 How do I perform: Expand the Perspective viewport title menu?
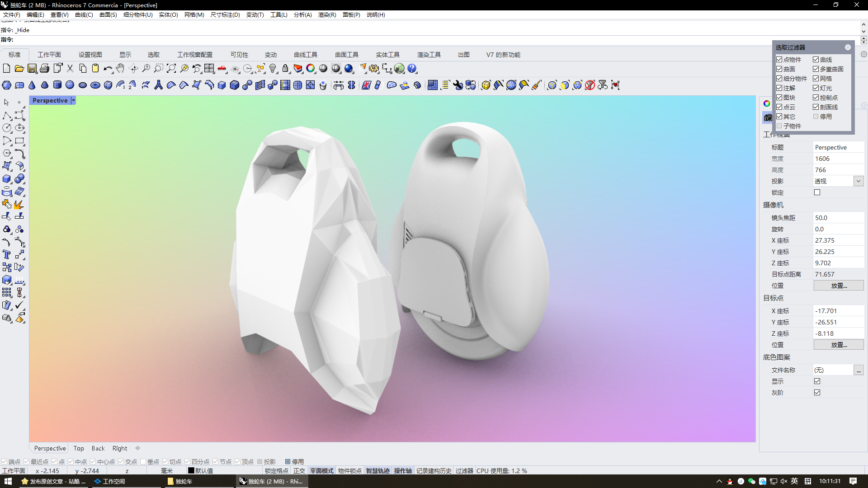tap(73, 100)
